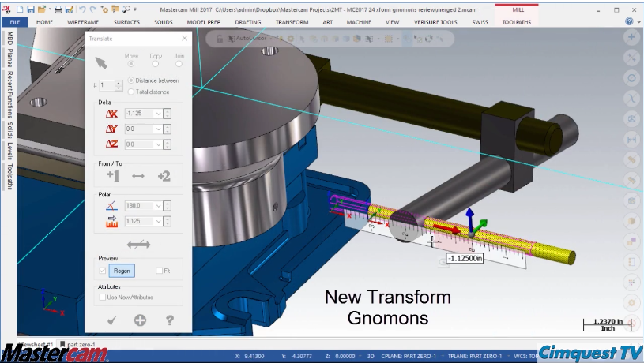Viewport: 644px width, 363px height.
Task: Click the gear icon on right toolbar
Action: (631, 303)
